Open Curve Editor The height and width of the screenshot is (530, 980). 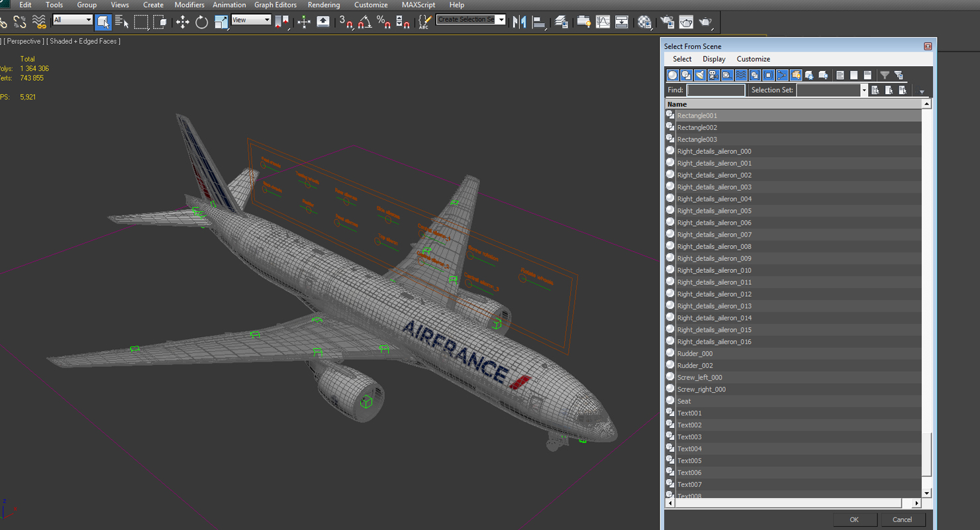pyautogui.click(x=603, y=22)
